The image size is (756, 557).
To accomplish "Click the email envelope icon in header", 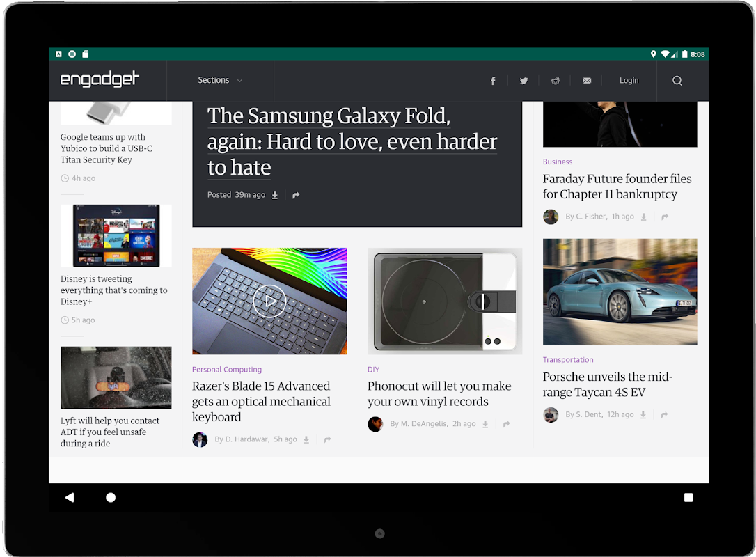I will coord(587,81).
